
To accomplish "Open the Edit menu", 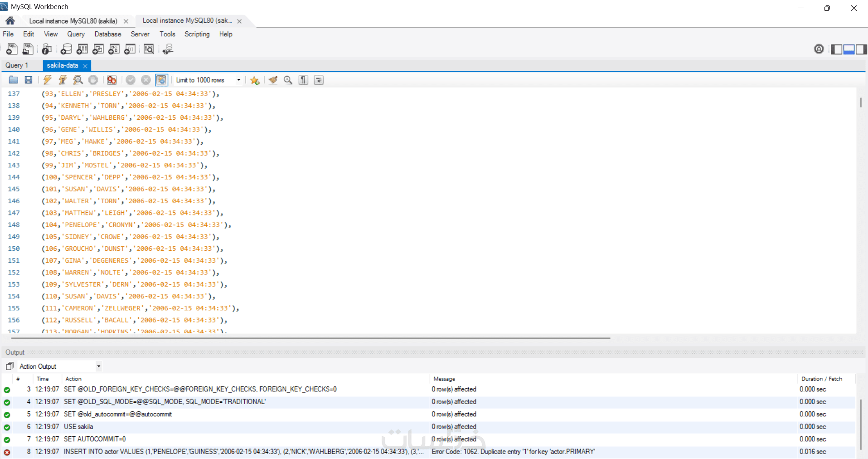I will [x=29, y=34].
